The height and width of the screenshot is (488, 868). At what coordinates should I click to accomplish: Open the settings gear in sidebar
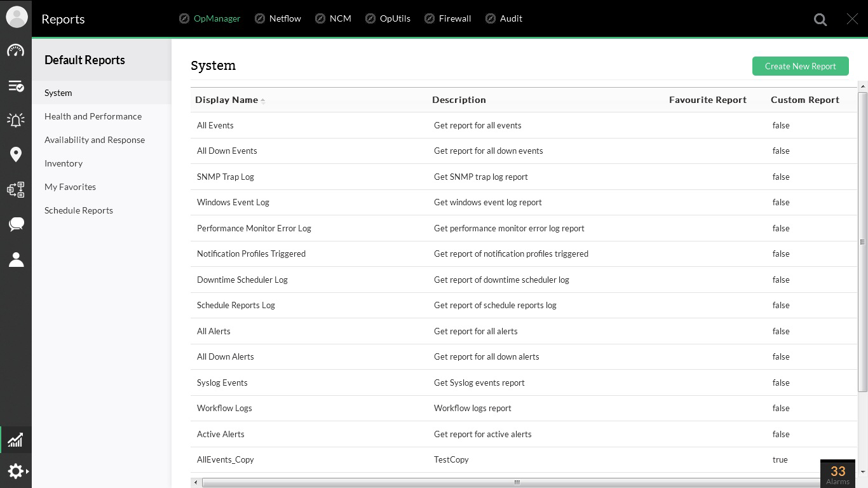pos(16,471)
